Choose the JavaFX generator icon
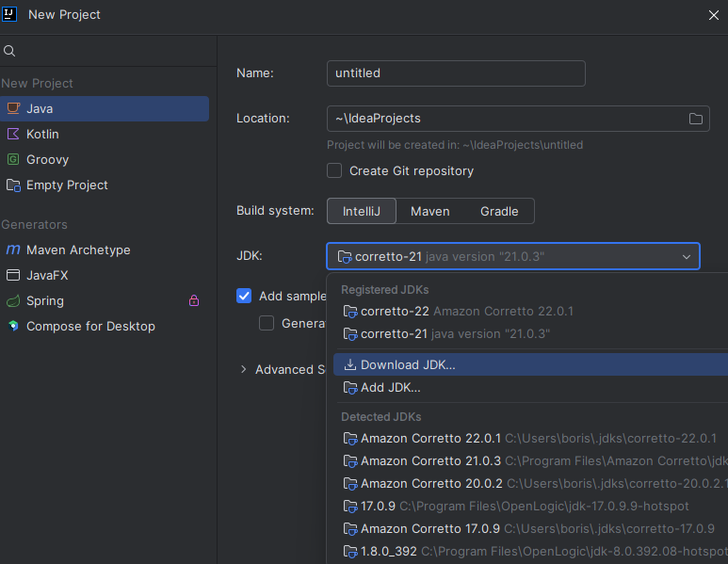 click(13, 276)
